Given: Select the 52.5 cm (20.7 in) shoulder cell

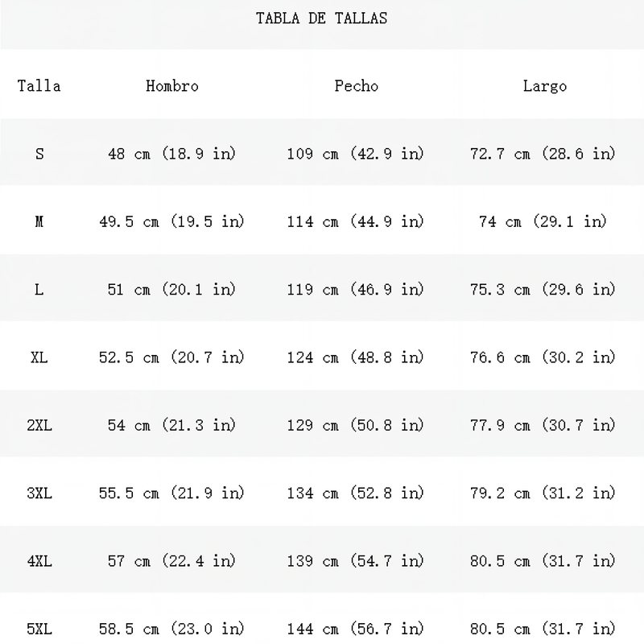Looking at the screenshot, I should click(x=171, y=357).
